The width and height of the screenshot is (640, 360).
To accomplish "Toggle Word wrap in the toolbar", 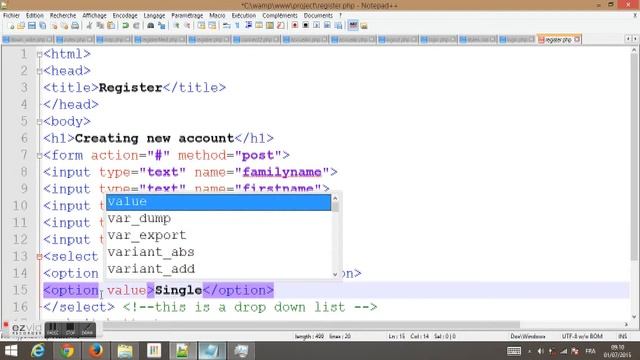I will tap(227, 26).
